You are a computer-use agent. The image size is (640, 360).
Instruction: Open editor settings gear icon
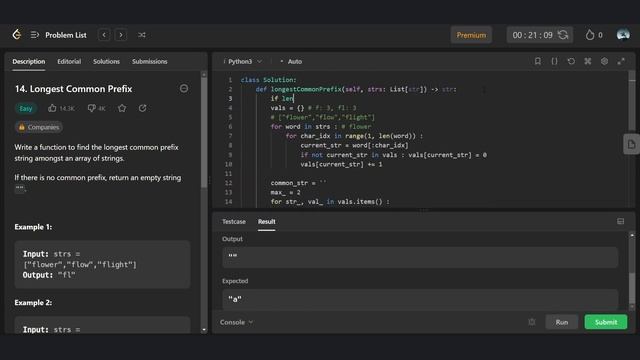(x=604, y=61)
